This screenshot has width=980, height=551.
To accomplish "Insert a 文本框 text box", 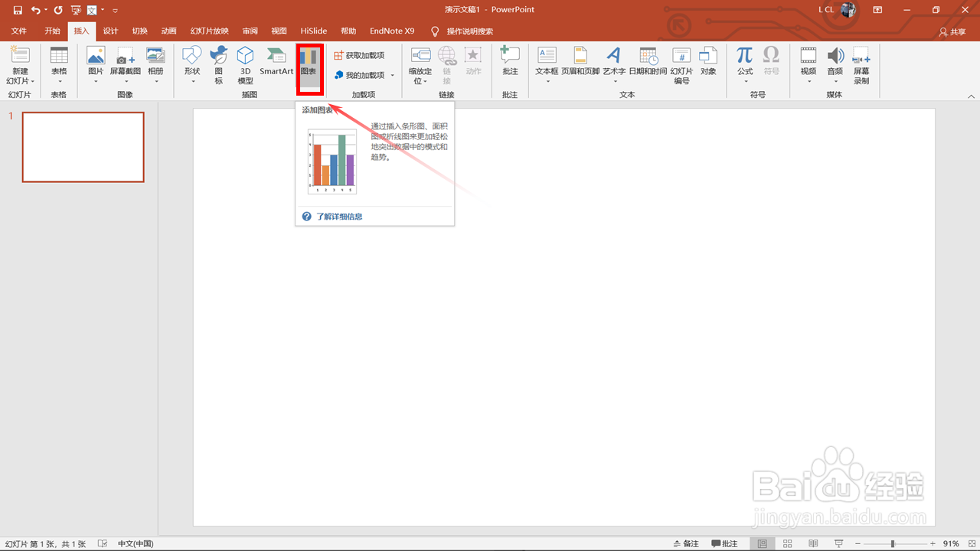I will click(x=547, y=65).
